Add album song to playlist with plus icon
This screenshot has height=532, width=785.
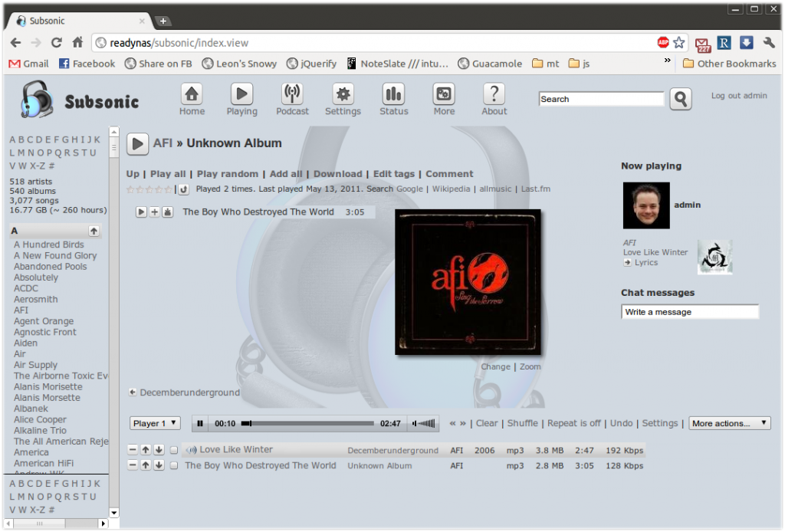tap(154, 212)
